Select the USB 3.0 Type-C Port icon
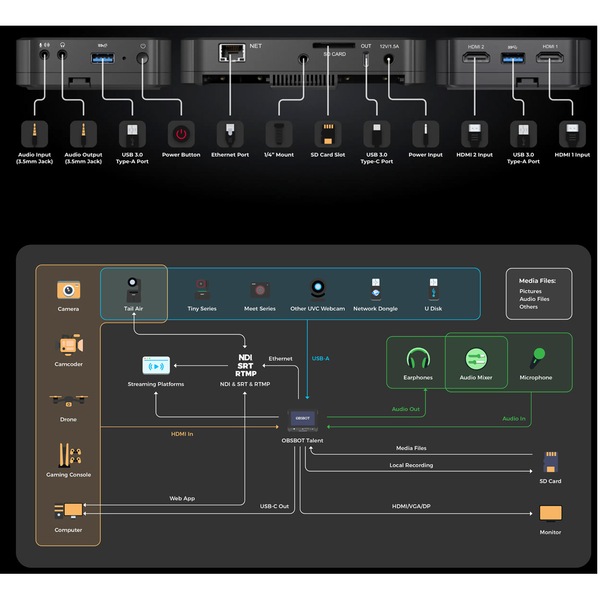This screenshot has width=600, height=600. coord(377,134)
